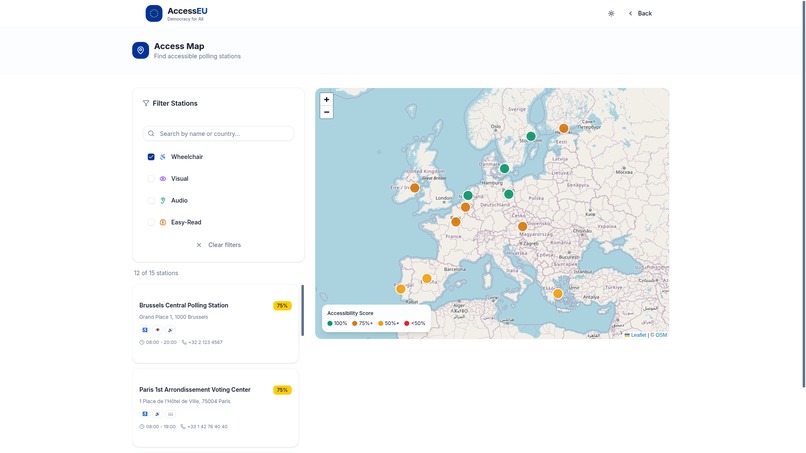806x453 pixels.
Task: Select the green marker at Stockholm
Action: [531, 136]
